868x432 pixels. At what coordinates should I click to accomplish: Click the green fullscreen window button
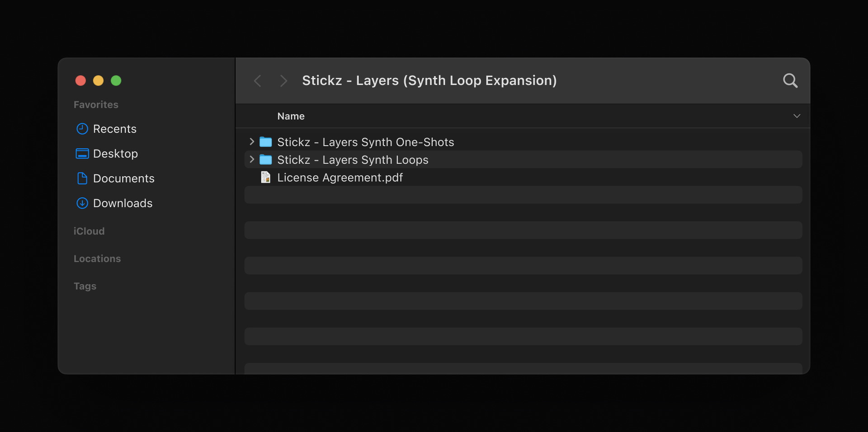[x=116, y=80]
